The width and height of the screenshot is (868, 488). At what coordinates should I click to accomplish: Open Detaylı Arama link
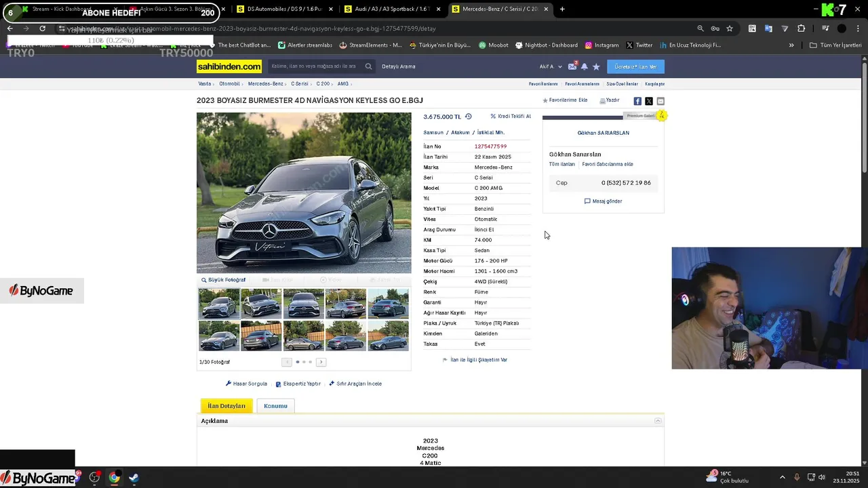pos(399,66)
